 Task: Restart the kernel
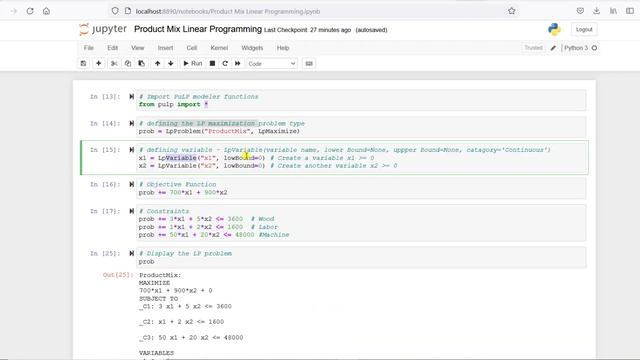pos(225,63)
